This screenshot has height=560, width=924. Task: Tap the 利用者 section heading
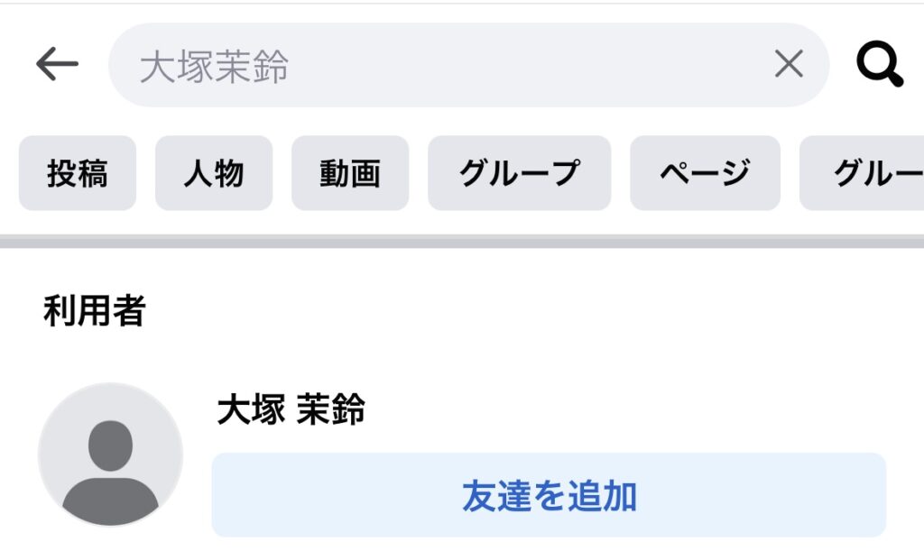94,310
